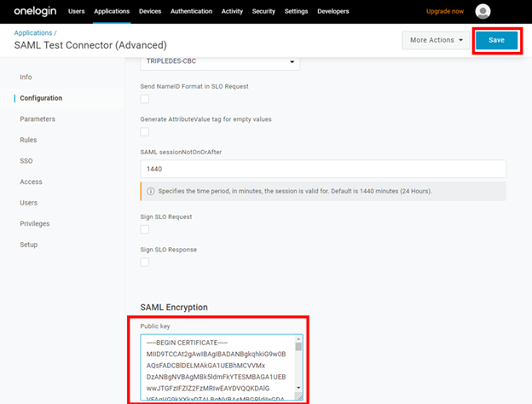
Task: Go to the SSO sidebar tab
Action: coord(26,161)
